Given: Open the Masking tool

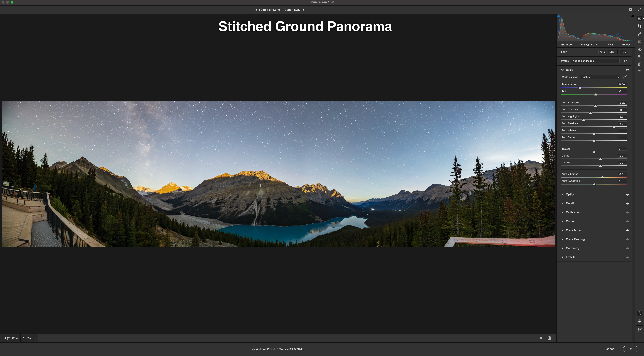Looking at the screenshot, I should click(639, 42).
